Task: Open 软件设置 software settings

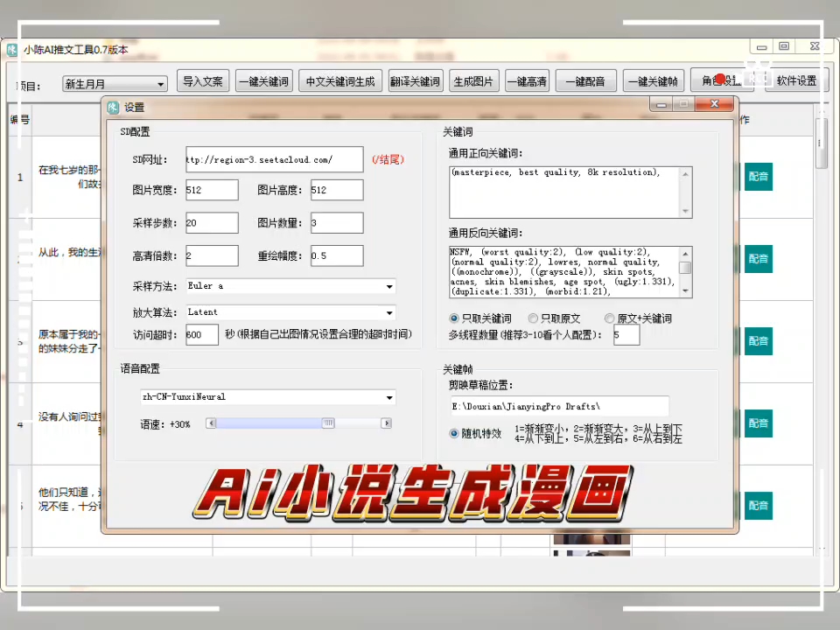Action: 794,80
